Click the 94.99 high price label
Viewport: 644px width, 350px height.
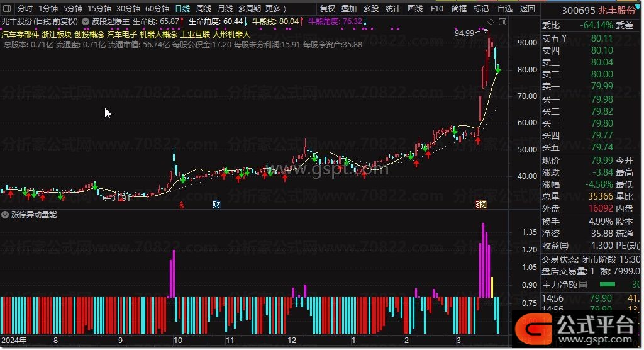[x=465, y=33]
